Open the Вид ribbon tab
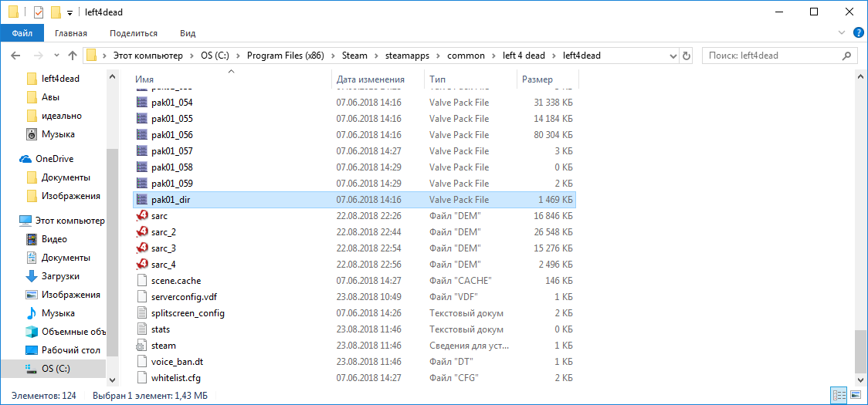The image size is (868, 405). click(x=188, y=33)
